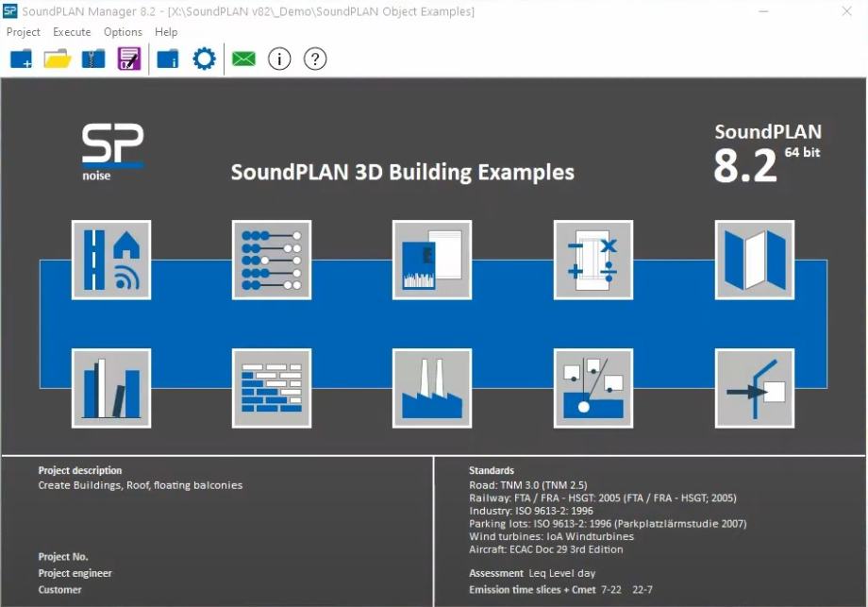This screenshot has width=868, height=607.
Task: Open the zipped project archive tool
Action: (x=92, y=59)
